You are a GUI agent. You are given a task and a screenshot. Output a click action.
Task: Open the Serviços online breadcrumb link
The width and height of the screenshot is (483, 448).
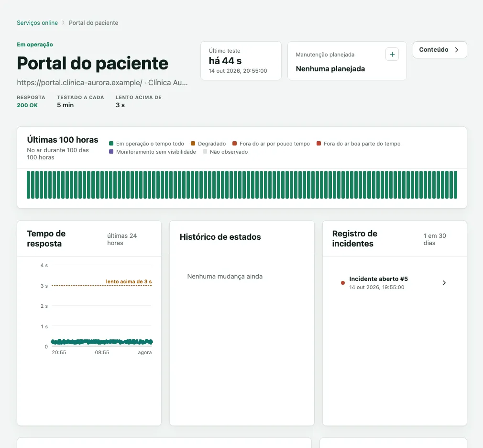pyautogui.click(x=37, y=23)
